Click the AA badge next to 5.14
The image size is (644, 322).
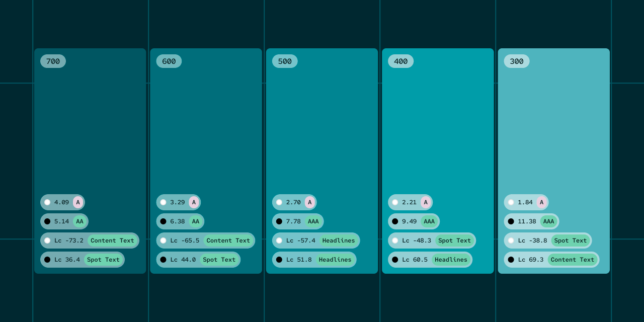79,221
